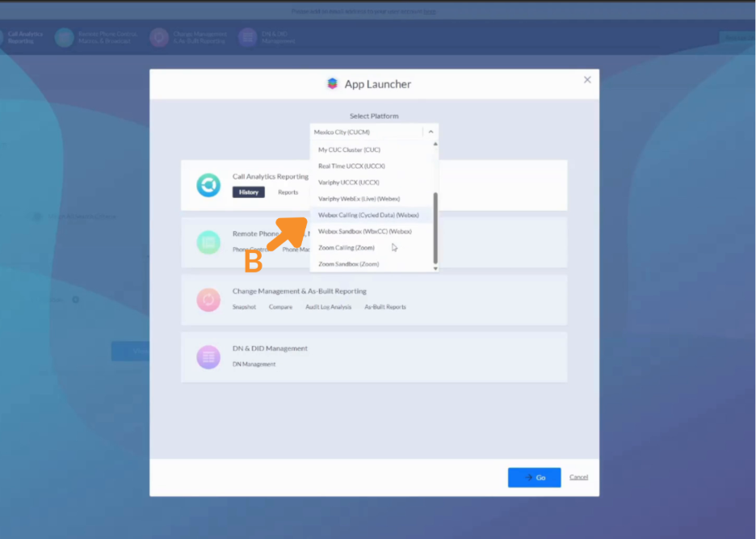The image size is (756, 539).
Task: Open the History tab in Call Analytics
Action: (248, 192)
